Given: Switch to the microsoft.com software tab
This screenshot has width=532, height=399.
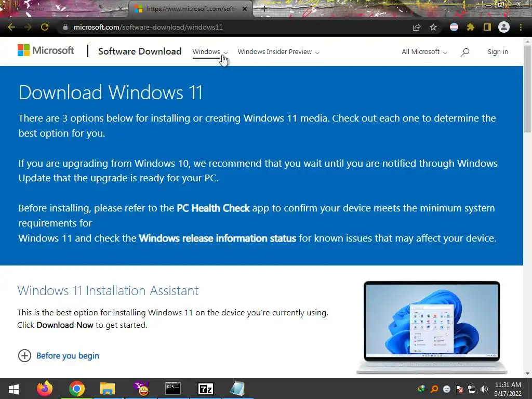Looking at the screenshot, I should click(x=190, y=9).
